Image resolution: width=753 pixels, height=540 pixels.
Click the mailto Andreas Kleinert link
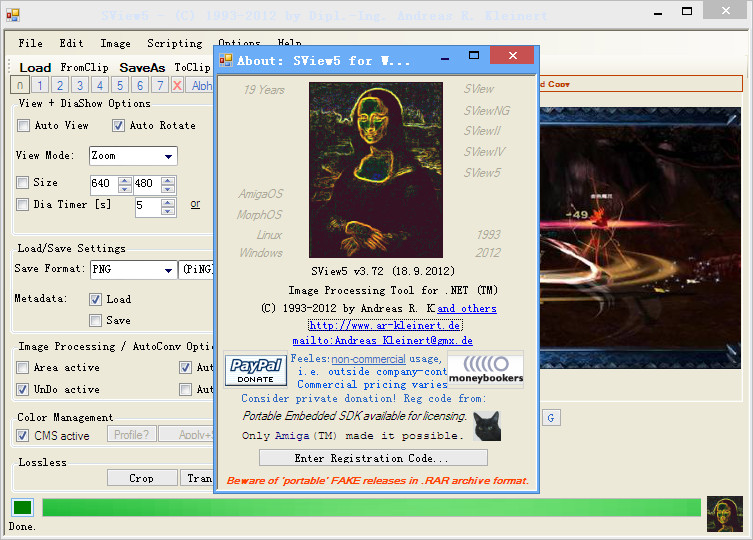[x=383, y=341]
